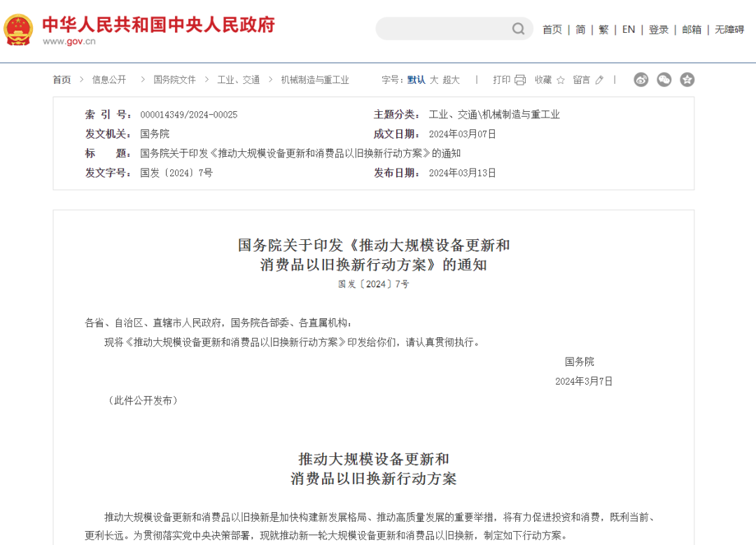Open 邮箱 link in header
Screen dimensions: 756x545
[692, 29]
